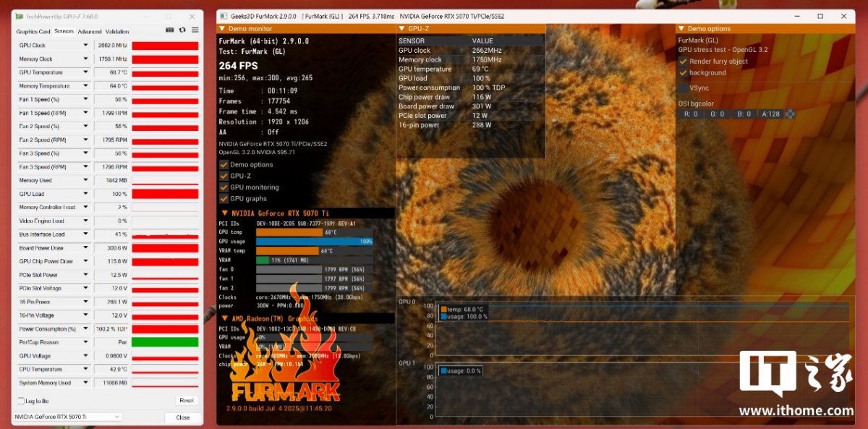The height and width of the screenshot is (429, 868).
Task: Click the Chip power draw 116 W row
Action: click(470, 97)
